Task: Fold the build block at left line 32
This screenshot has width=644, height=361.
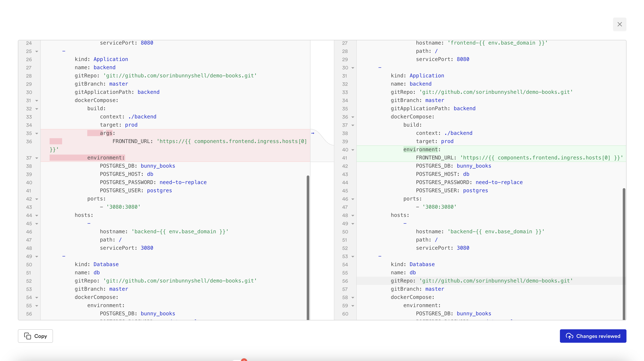Action: click(x=37, y=109)
